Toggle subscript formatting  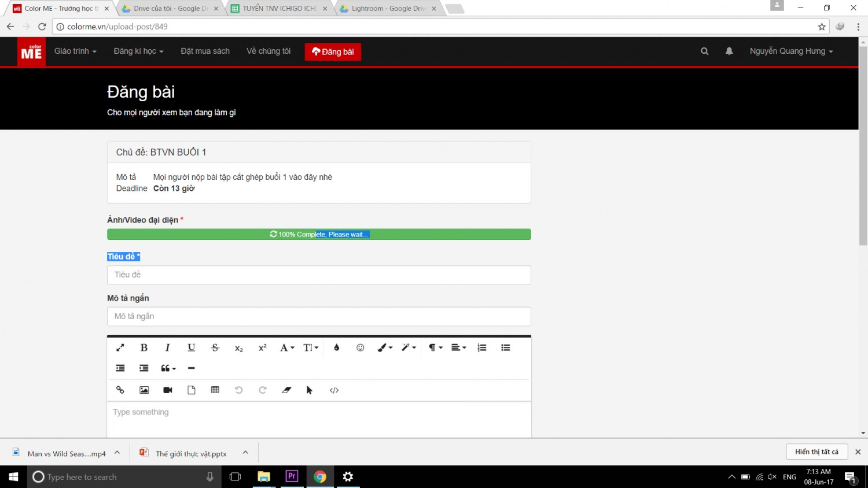click(239, 347)
